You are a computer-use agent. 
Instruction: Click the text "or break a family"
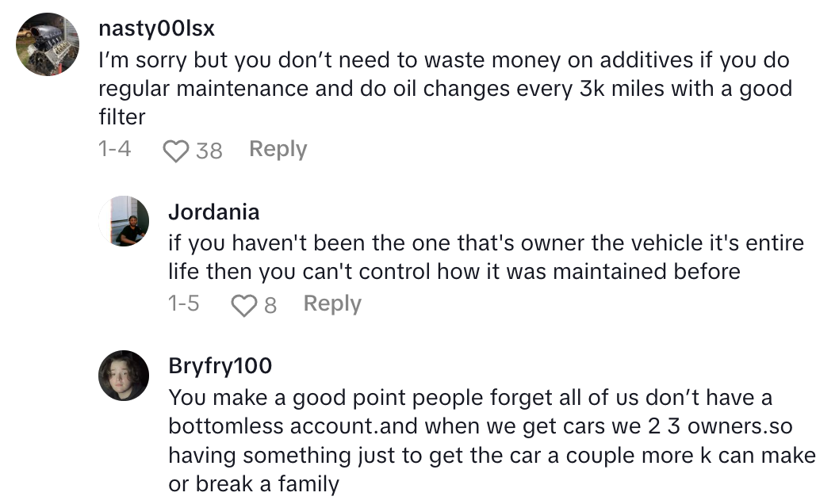click(x=254, y=483)
